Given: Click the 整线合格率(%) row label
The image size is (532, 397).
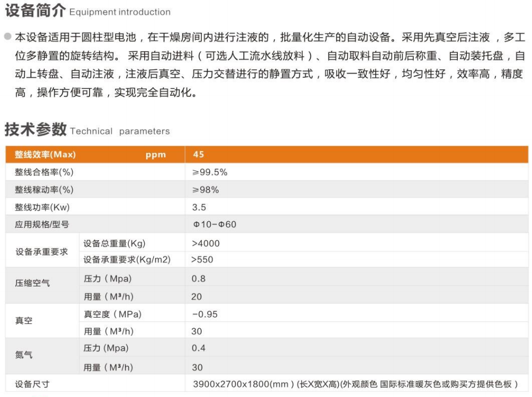Looking at the screenshot, I should [44, 172].
